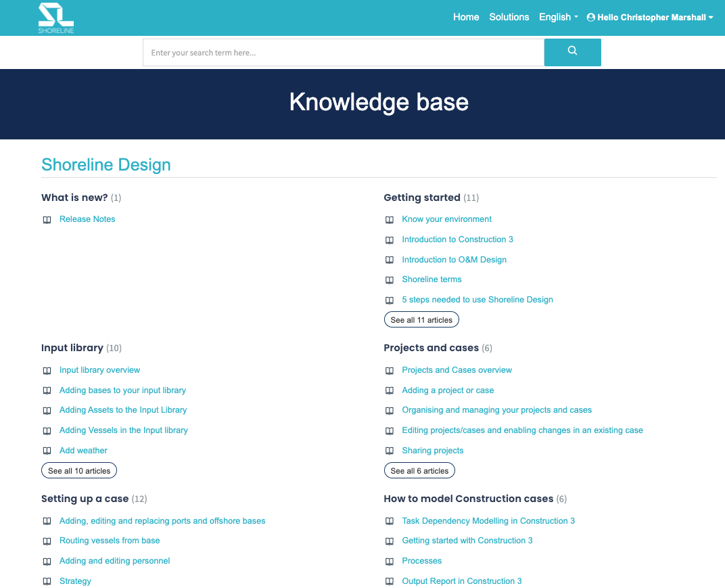Click the book icon beside Output Report in Construction 3
The image size is (725, 588).
pos(390,581)
